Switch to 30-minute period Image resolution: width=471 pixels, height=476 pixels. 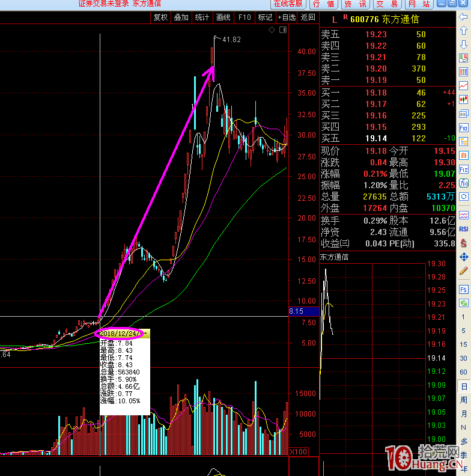(463, 358)
